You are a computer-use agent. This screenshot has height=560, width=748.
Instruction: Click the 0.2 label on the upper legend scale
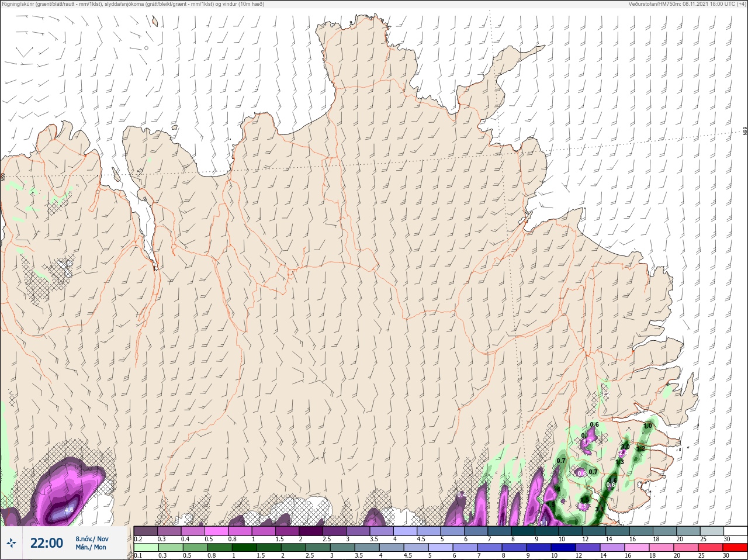138,539
